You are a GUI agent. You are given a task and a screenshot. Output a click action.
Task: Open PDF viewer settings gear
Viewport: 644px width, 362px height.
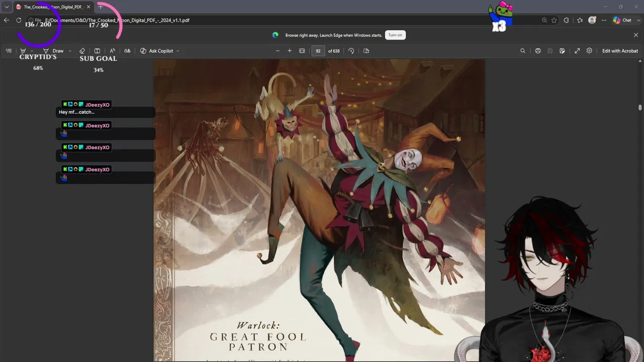(589, 51)
